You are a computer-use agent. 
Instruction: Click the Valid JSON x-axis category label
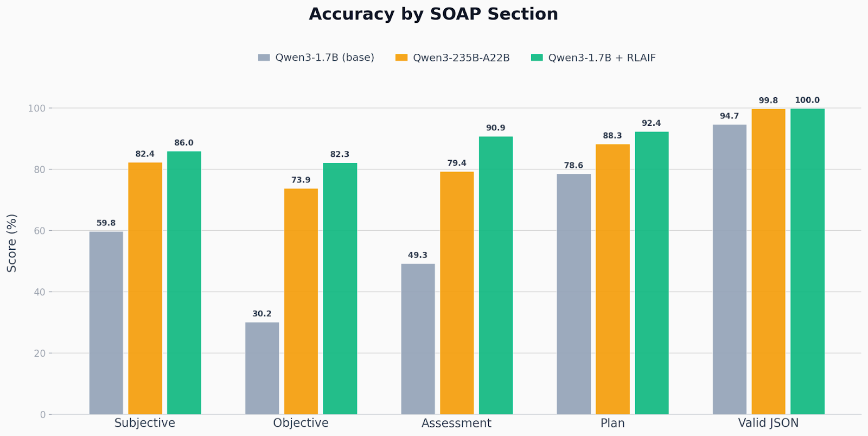point(768,424)
